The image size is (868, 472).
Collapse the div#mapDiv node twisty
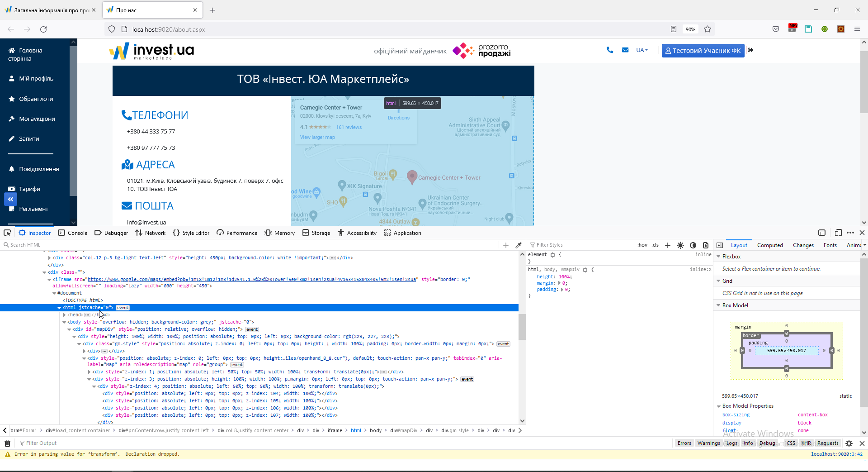point(69,329)
